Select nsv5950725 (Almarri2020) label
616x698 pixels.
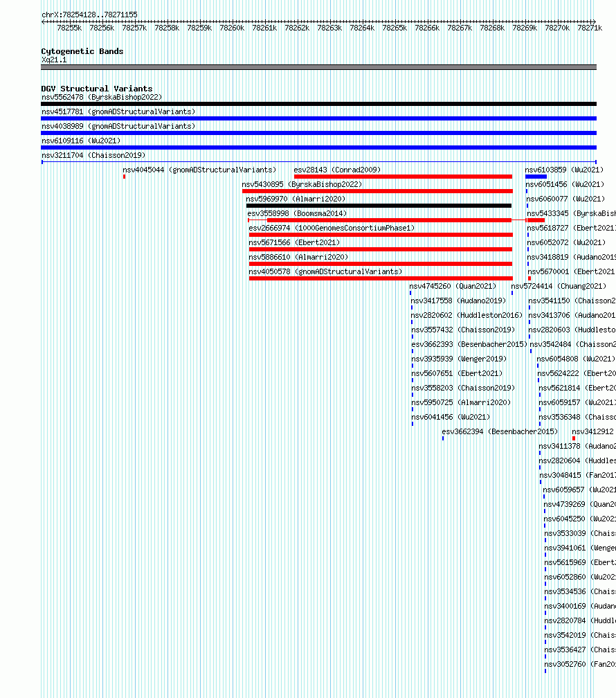coord(461,402)
